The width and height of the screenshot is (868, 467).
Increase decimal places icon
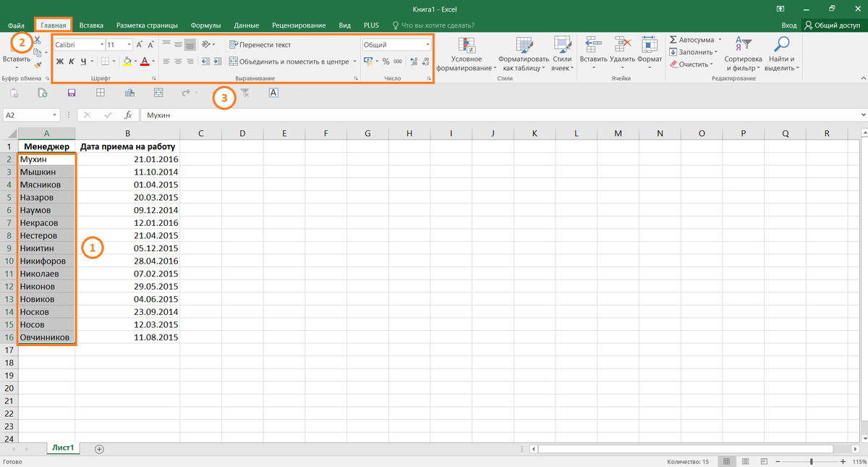[413, 62]
